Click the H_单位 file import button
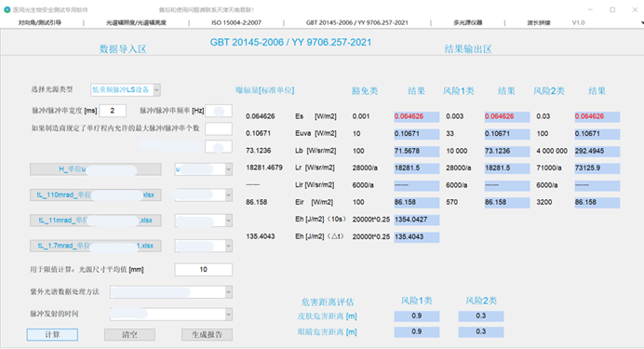The height and width of the screenshot is (349, 644). tap(95, 169)
